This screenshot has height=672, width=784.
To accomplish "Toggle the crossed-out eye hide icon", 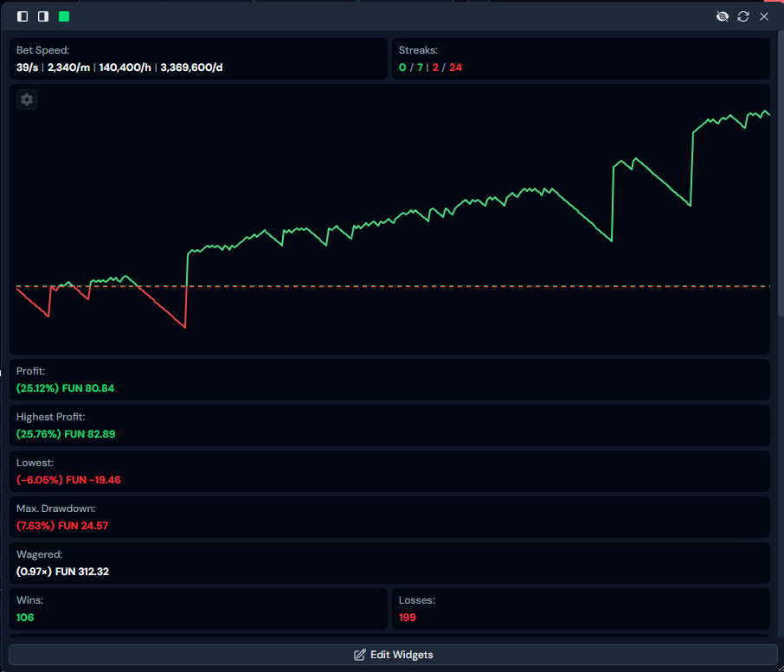I will tap(723, 16).
